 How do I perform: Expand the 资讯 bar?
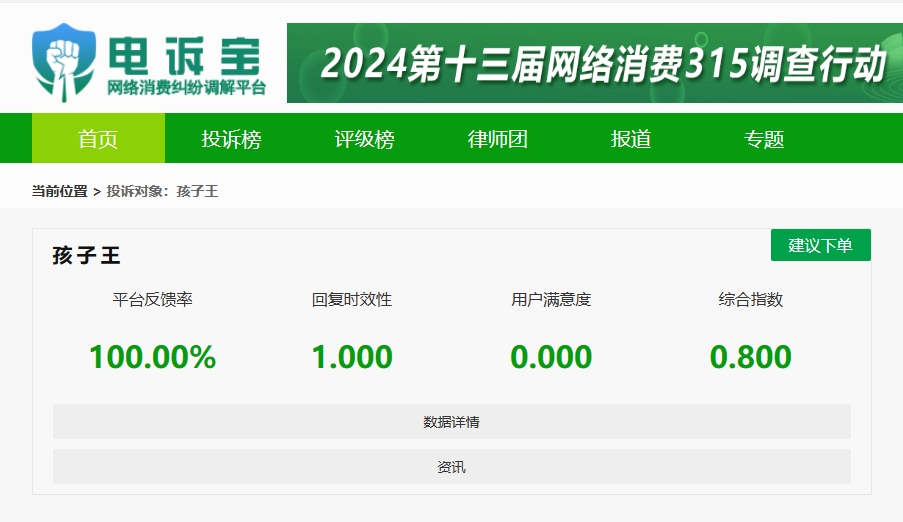pyautogui.click(x=452, y=467)
